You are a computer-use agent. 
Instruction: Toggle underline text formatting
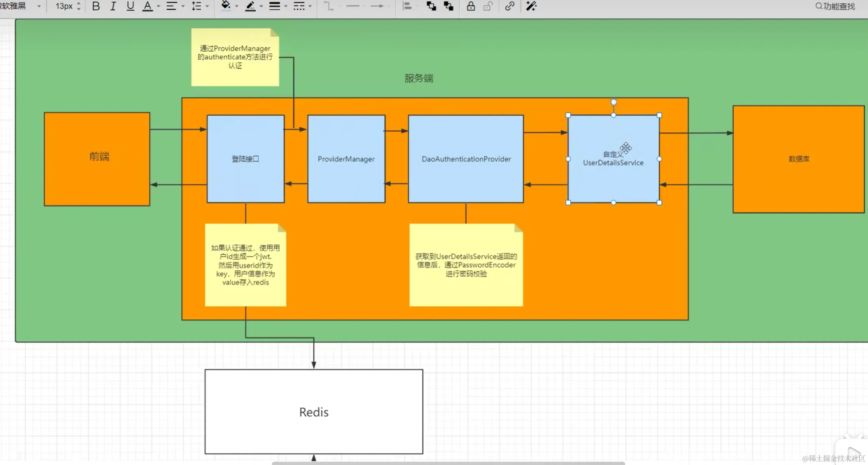[x=130, y=6]
